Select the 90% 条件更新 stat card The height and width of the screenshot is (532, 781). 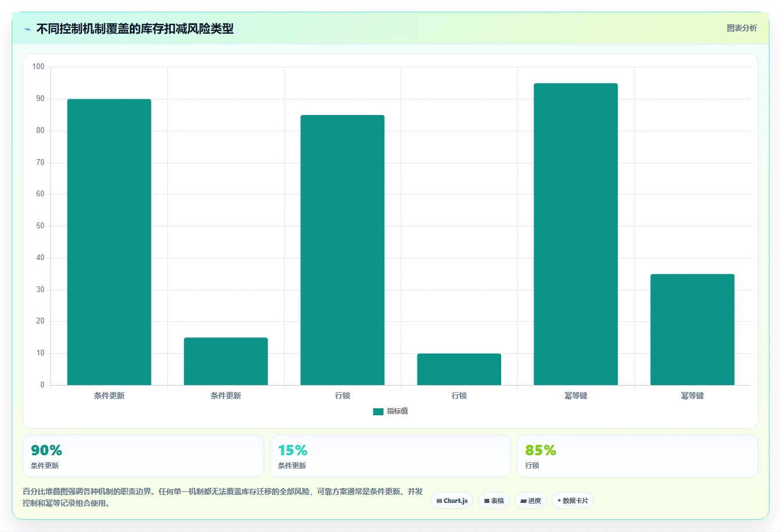[143, 456]
